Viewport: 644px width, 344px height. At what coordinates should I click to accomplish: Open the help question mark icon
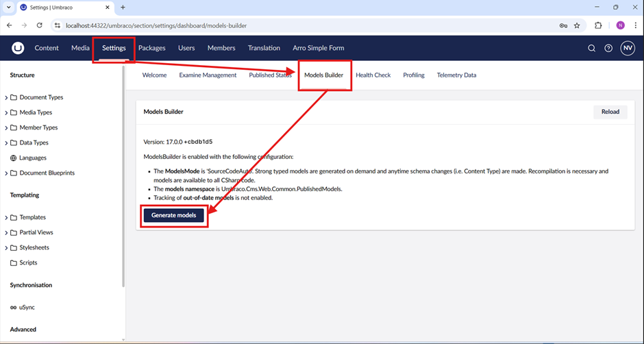[x=608, y=49]
